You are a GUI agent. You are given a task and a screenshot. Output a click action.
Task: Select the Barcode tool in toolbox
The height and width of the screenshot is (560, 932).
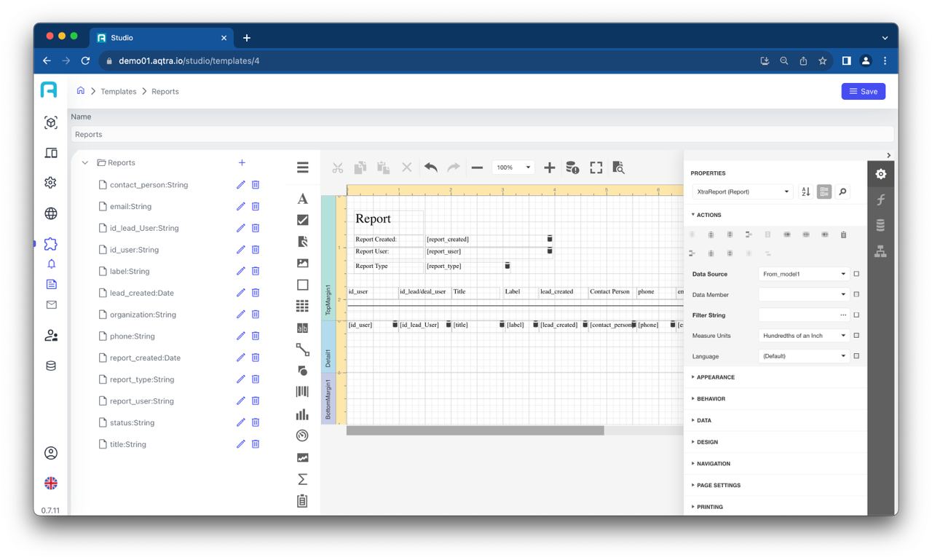pyautogui.click(x=303, y=392)
